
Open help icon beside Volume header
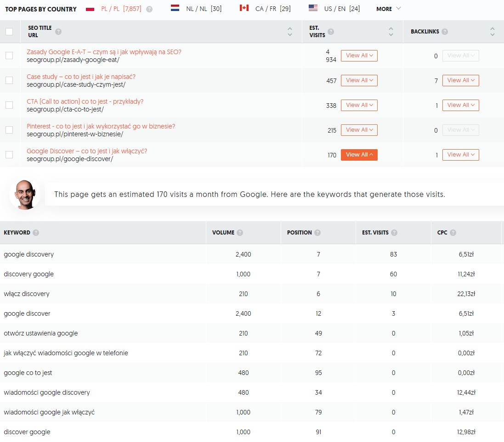click(x=240, y=233)
